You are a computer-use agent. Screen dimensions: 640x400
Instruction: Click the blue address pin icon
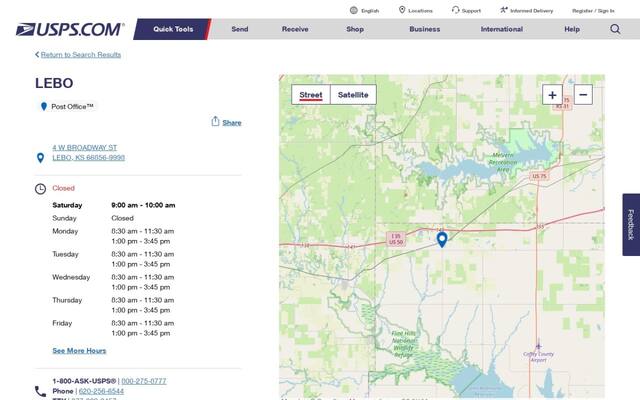(x=40, y=158)
